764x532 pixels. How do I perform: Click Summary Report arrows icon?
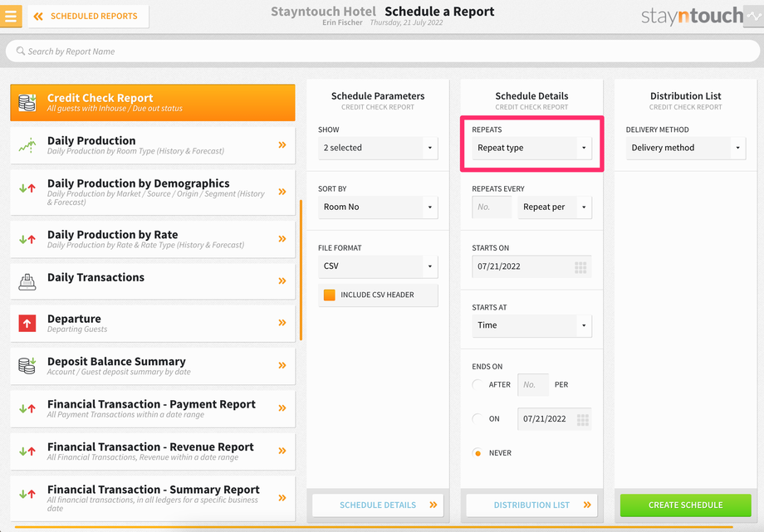[x=27, y=494]
